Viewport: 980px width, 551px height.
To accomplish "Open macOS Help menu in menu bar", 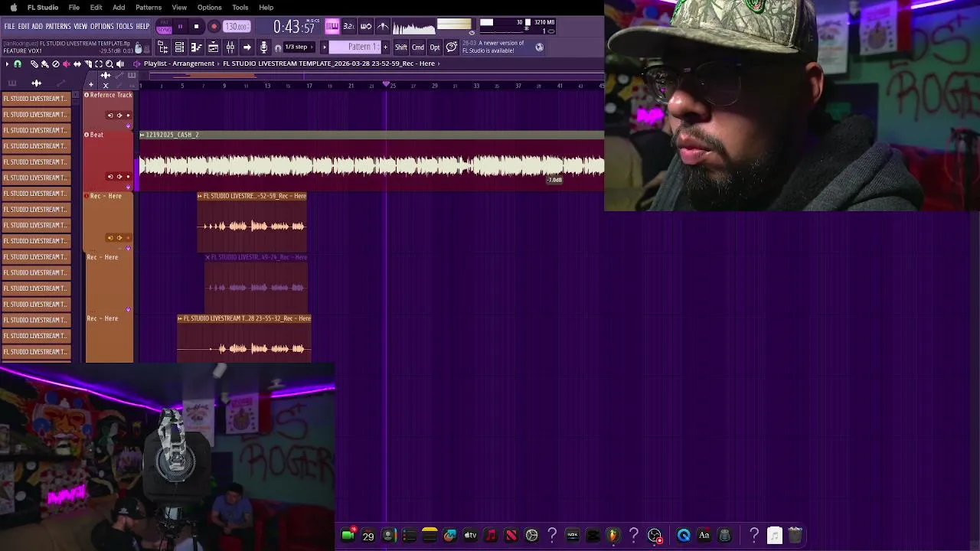I will pos(266,8).
